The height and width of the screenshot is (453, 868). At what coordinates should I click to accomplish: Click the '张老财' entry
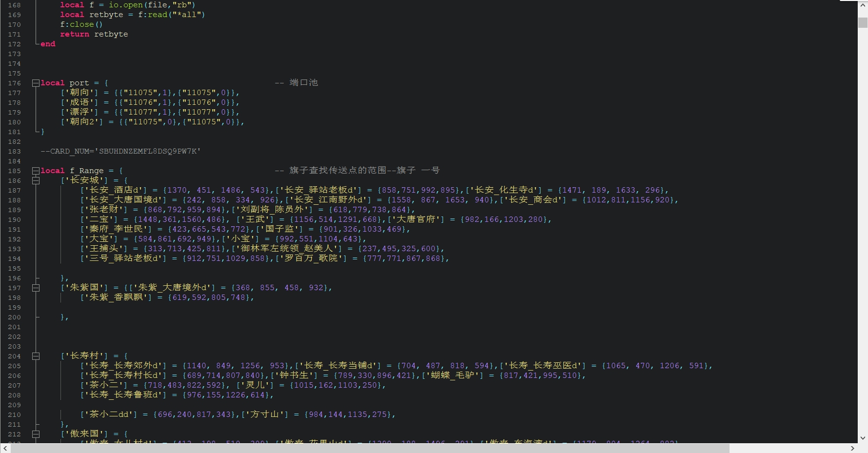pyautogui.click(x=104, y=210)
